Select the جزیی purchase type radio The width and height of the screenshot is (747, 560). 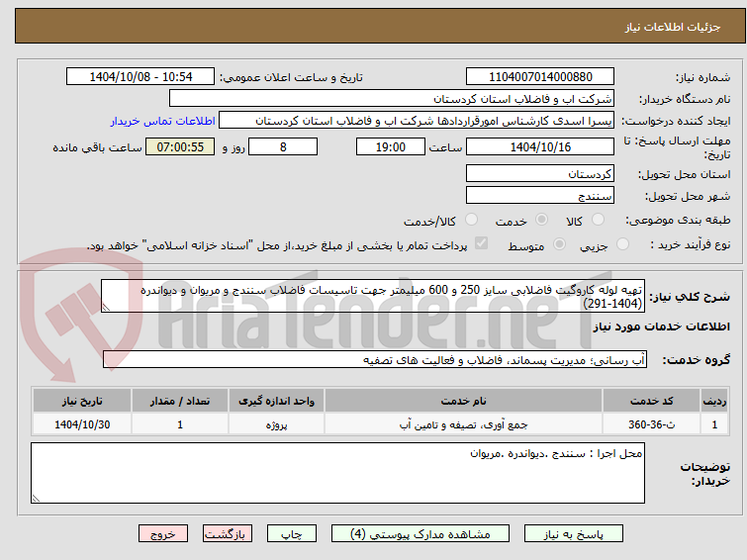tap(622, 244)
